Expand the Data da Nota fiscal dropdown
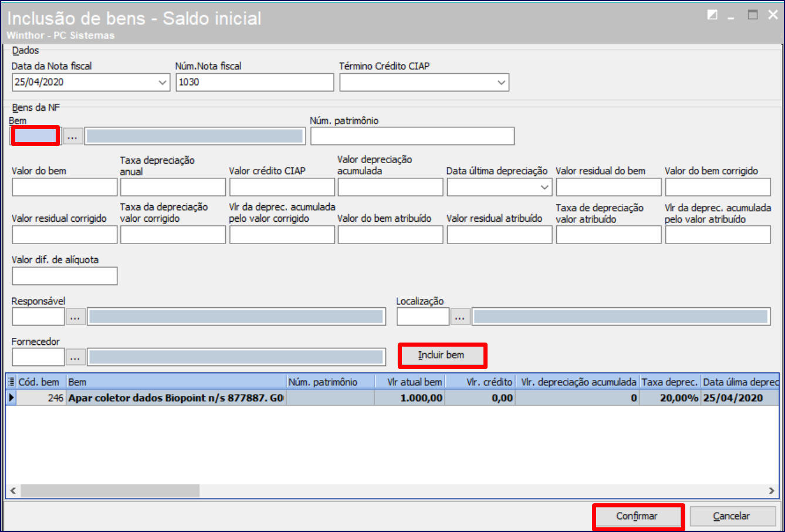This screenshot has height=532, width=785. point(163,83)
